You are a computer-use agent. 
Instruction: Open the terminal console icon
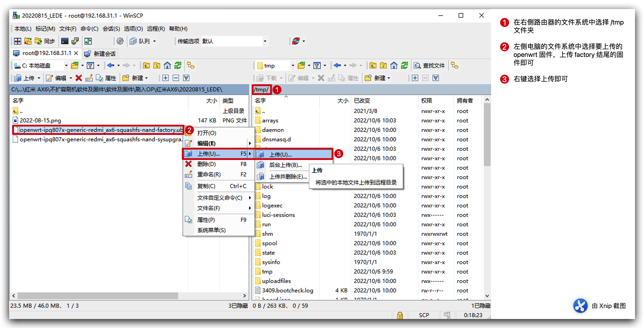65,41
